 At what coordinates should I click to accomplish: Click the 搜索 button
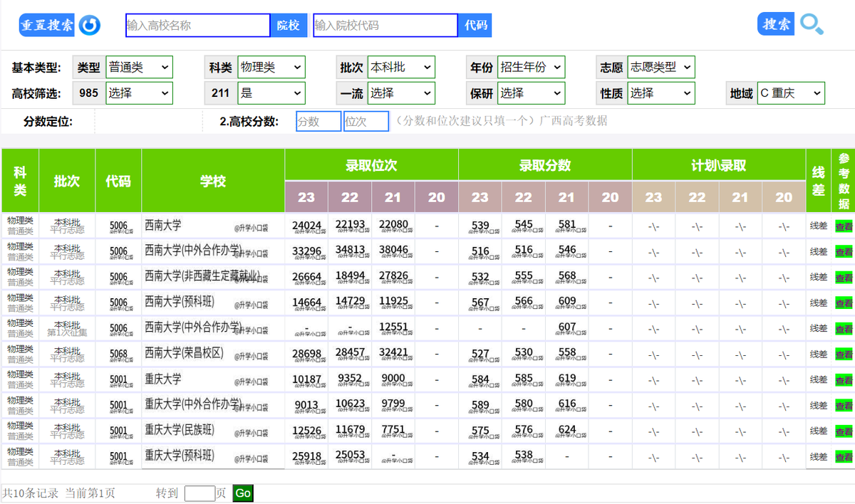(775, 23)
